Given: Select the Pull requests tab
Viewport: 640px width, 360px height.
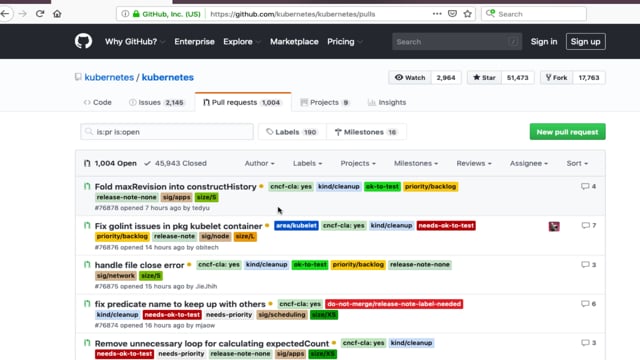Looking at the screenshot, I should pos(243,102).
